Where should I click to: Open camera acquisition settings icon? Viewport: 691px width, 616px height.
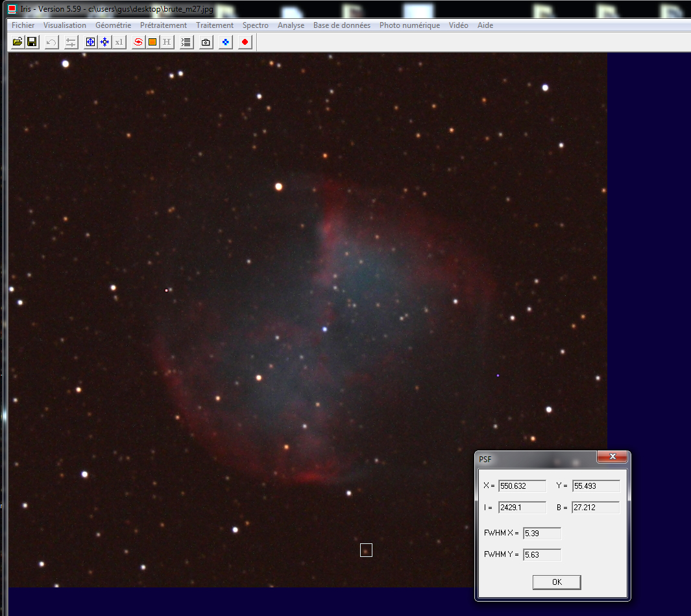(x=206, y=42)
